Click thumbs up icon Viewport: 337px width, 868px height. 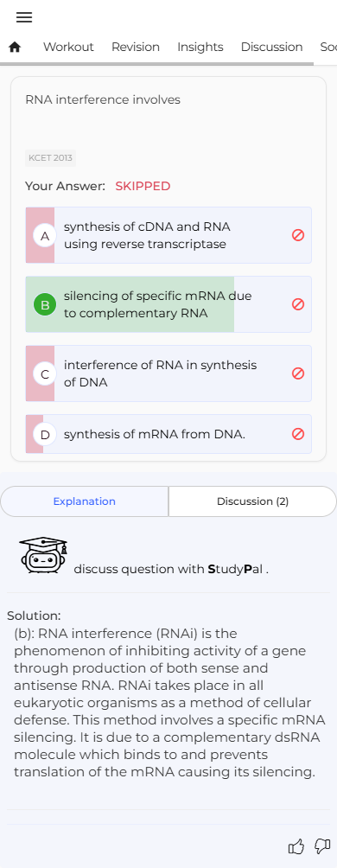click(296, 846)
